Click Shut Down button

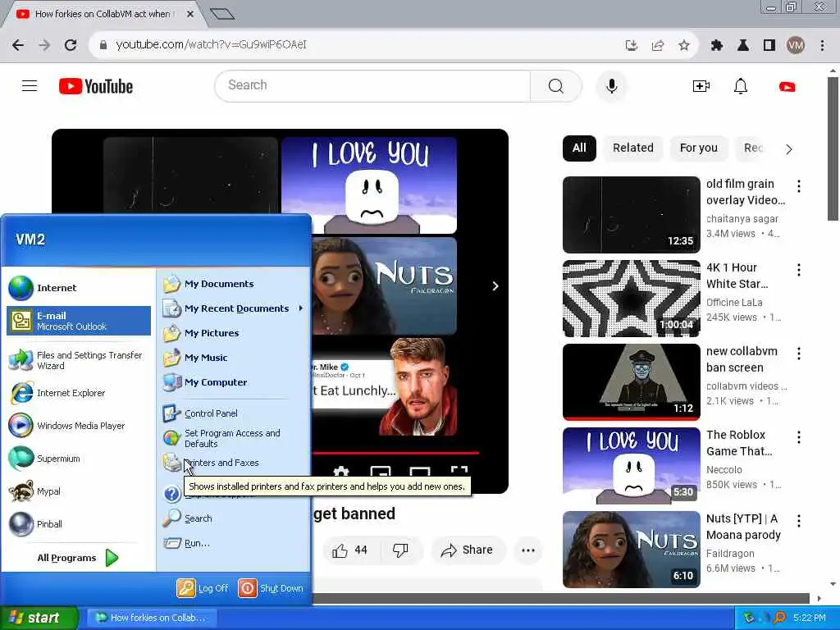tap(271, 588)
